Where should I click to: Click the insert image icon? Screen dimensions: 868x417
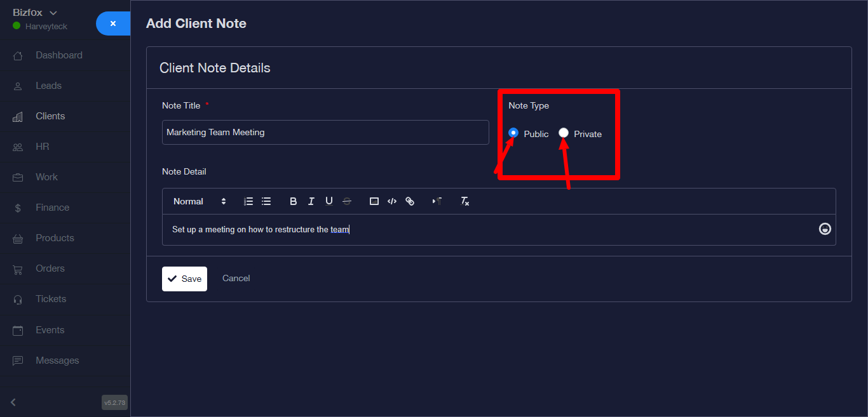point(374,201)
